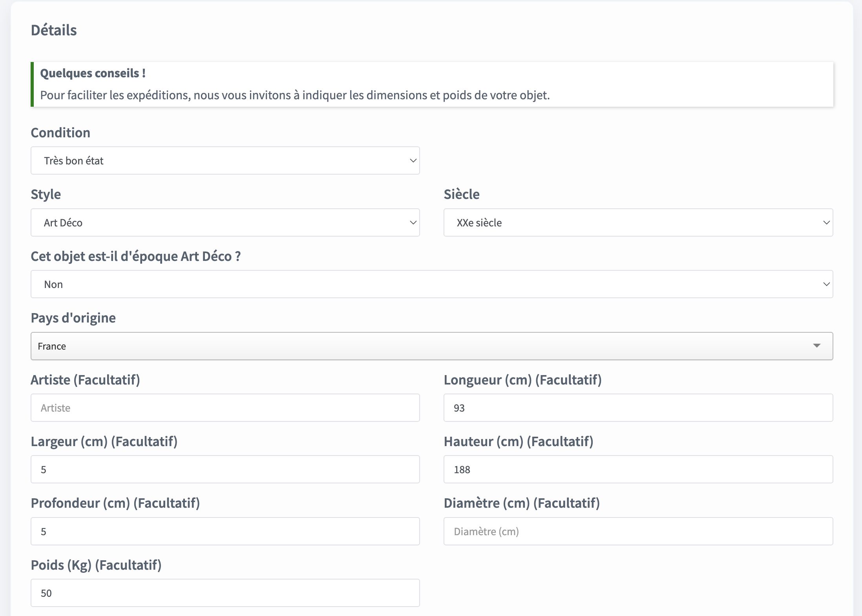Click the Quelques conseils tip box
Screen dimensions: 862x616
[432, 84]
